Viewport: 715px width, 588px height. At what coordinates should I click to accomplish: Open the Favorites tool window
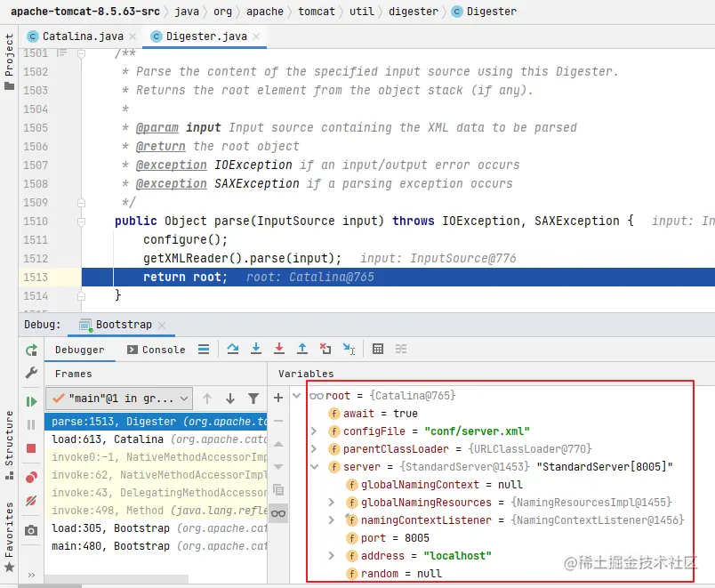(9, 537)
